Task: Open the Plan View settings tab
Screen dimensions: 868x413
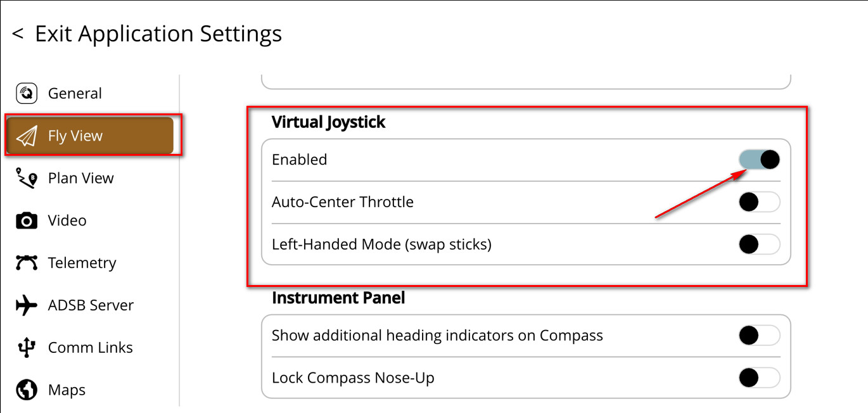Action: coord(80,179)
